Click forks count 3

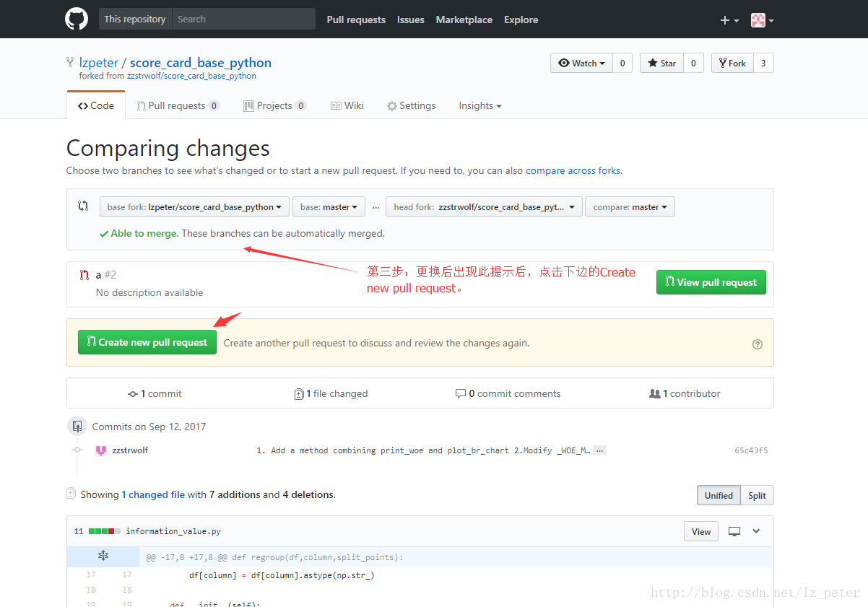pos(763,64)
